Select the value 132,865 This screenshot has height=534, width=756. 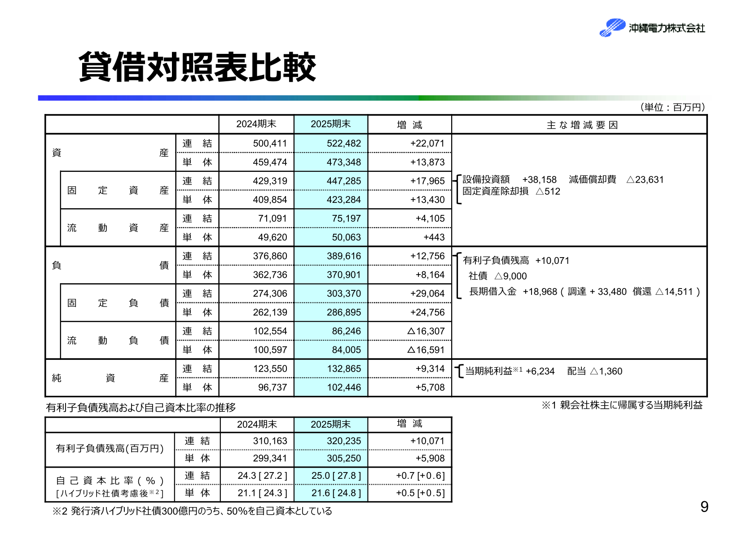tap(344, 368)
